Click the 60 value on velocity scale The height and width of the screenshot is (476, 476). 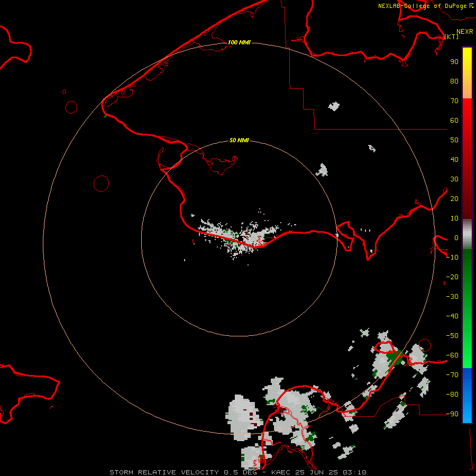coord(454,121)
